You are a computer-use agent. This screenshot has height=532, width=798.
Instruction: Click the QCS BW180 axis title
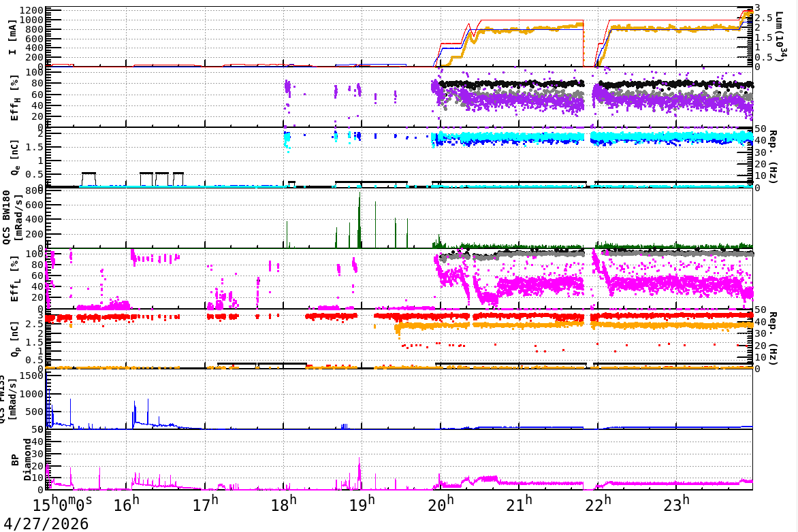tap(12, 218)
